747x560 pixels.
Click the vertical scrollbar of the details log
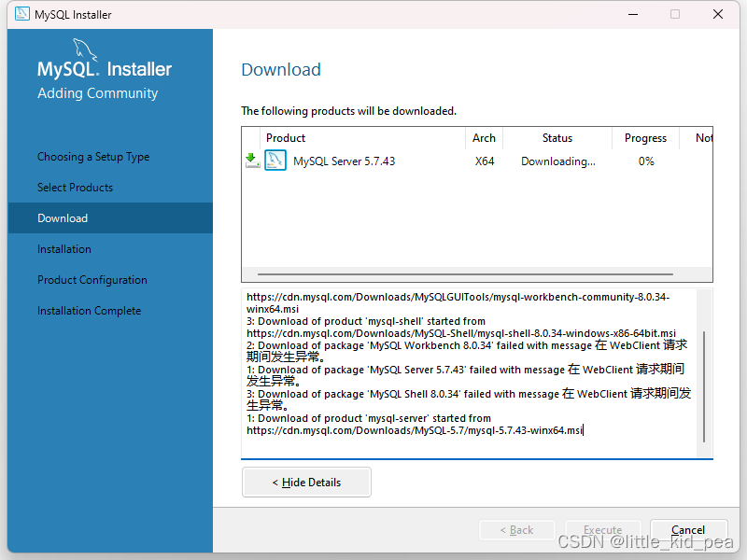pyautogui.click(x=704, y=386)
